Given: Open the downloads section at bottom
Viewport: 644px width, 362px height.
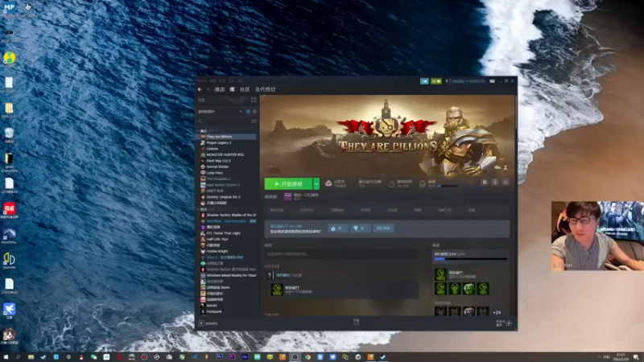Looking at the screenshot, I should (356, 323).
